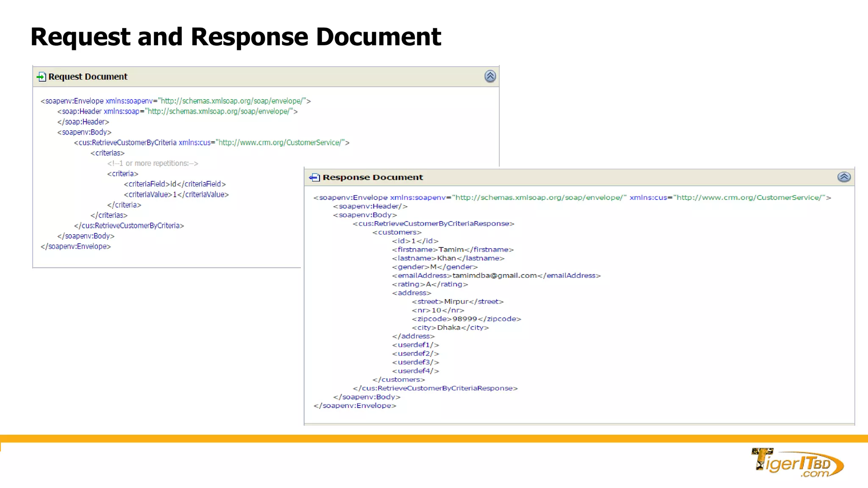868x488 pixels.
Task: Click the street Mirpur line
Action: 458,302
